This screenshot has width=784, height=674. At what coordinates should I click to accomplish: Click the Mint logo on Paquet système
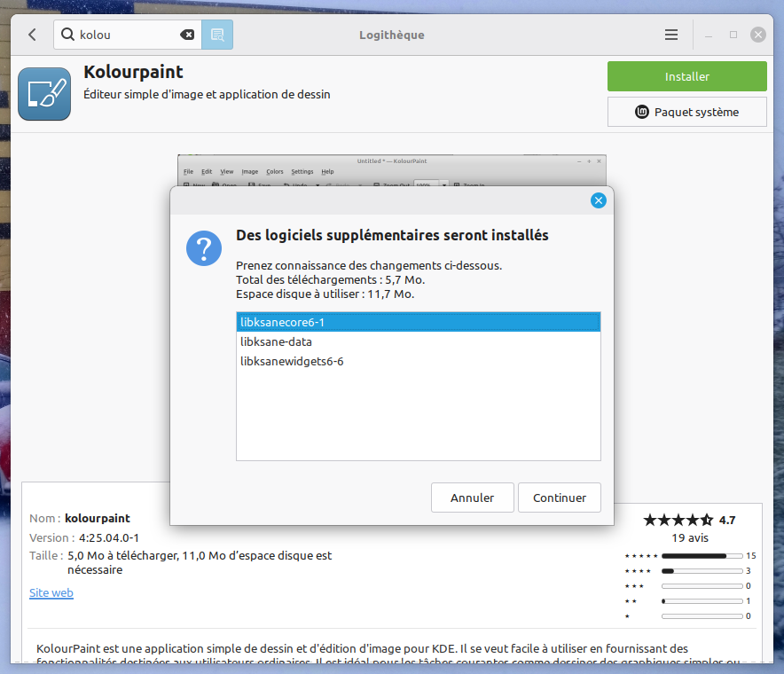643,112
